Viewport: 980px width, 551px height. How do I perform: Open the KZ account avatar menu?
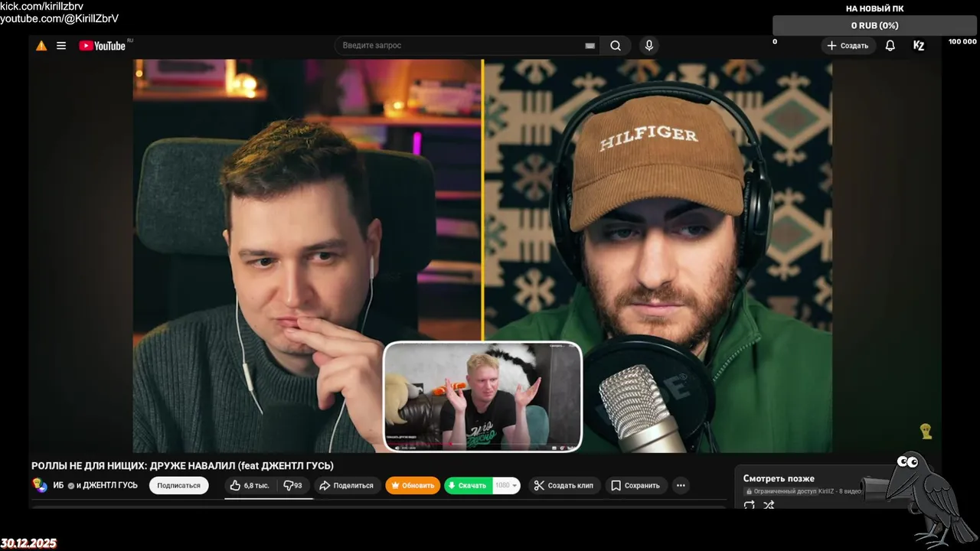919,46
